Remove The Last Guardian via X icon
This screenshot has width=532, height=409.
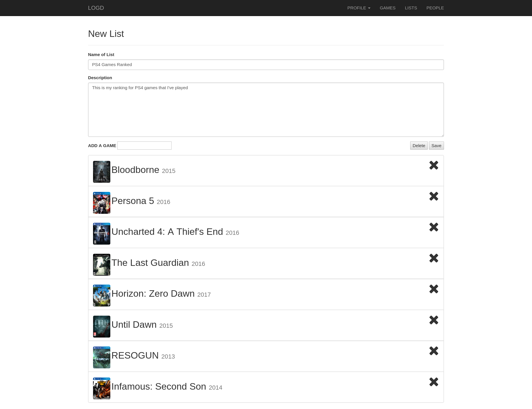point(434,258)
